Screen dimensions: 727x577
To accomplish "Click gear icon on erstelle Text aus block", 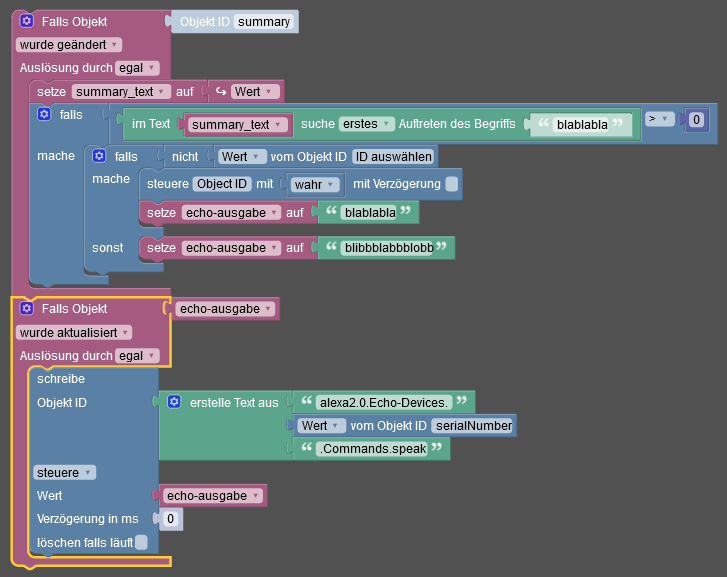I will [174, 402].
